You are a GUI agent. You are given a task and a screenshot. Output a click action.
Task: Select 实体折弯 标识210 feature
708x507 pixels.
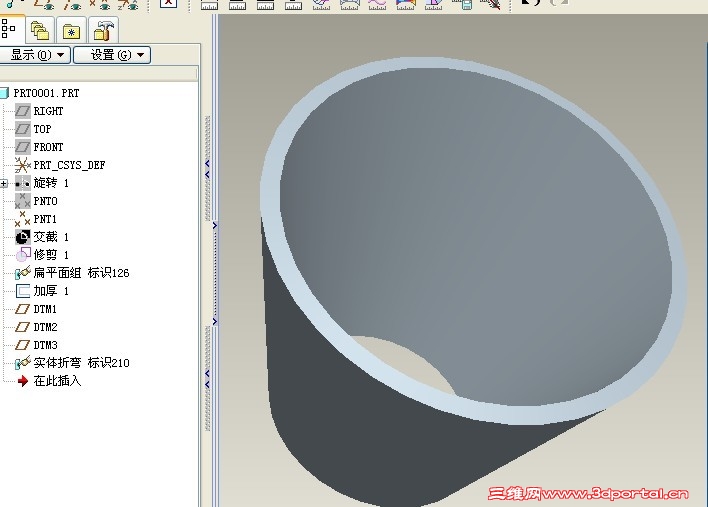click(x=72, y=363)
